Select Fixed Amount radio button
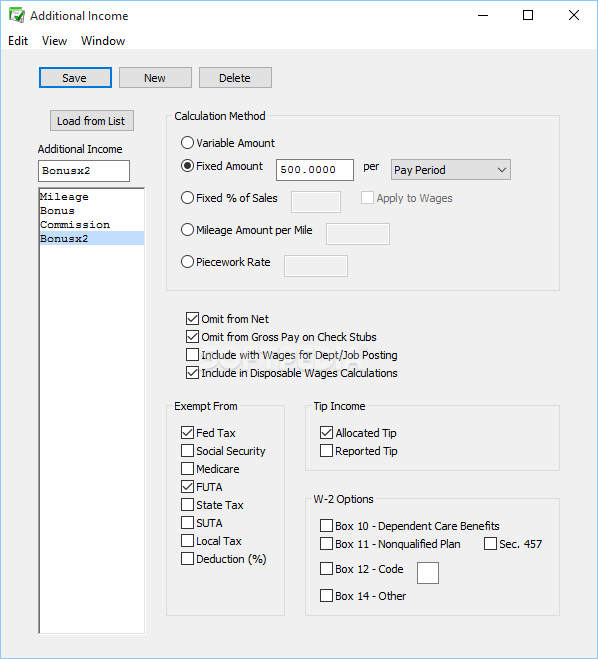 pos(187,166)
